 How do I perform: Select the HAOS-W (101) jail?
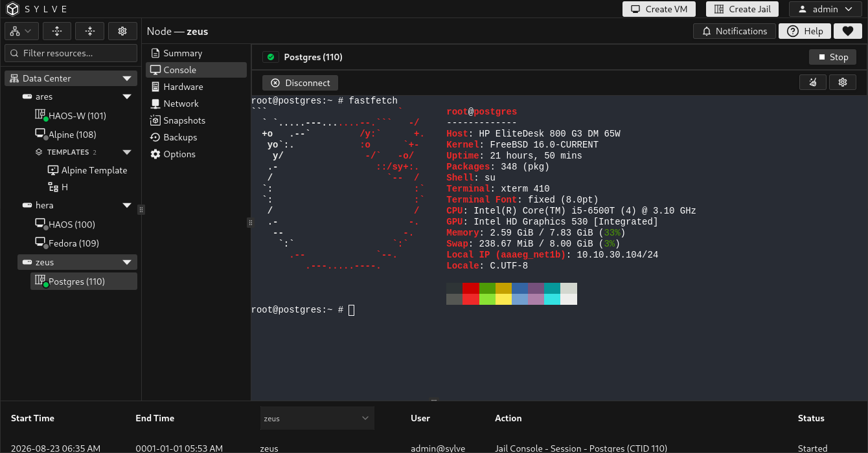coord(84,116)
